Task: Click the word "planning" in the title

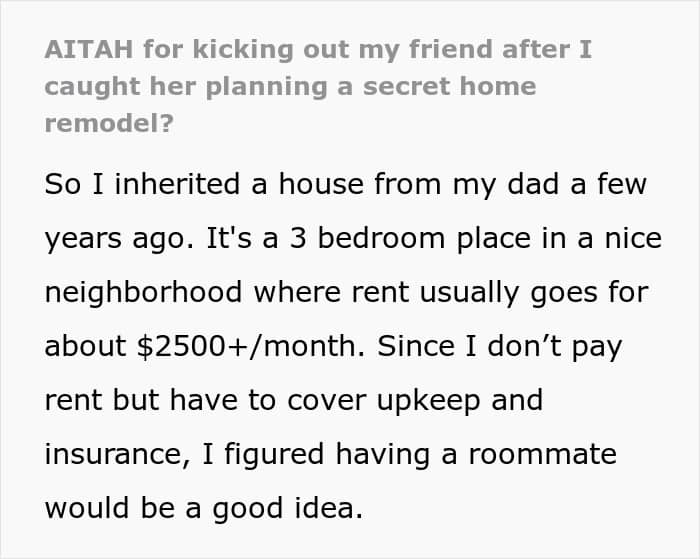Action: (x=266, y=87)
